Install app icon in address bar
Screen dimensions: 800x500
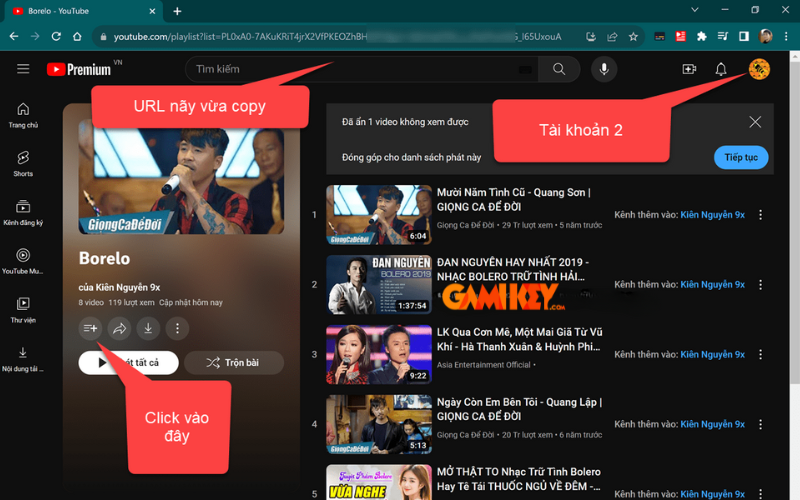pos(591,37)
